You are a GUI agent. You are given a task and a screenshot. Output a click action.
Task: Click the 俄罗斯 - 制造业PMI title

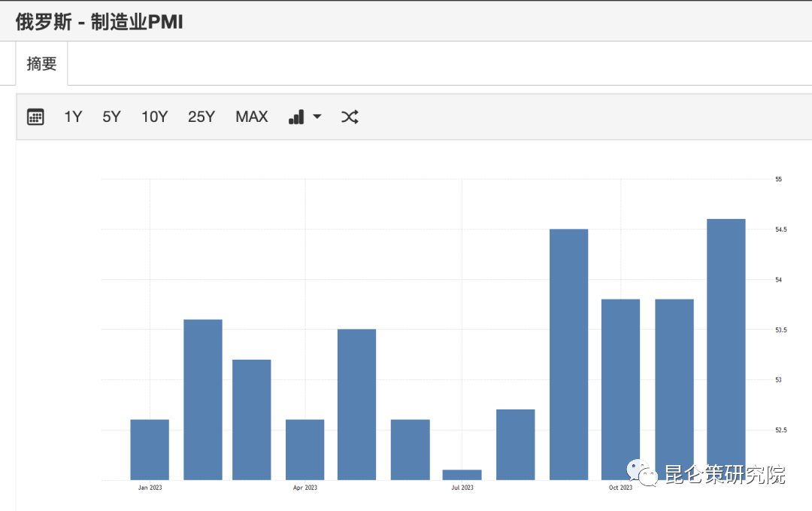99,22
